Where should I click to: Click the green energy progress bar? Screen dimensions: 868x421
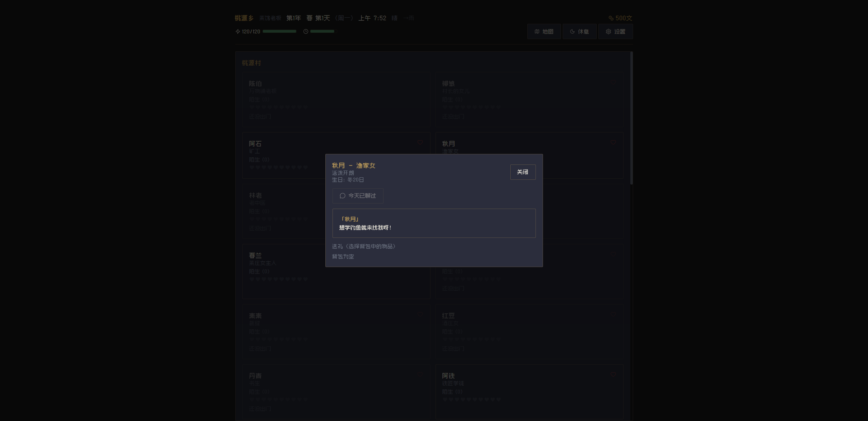tap(279, 32)
